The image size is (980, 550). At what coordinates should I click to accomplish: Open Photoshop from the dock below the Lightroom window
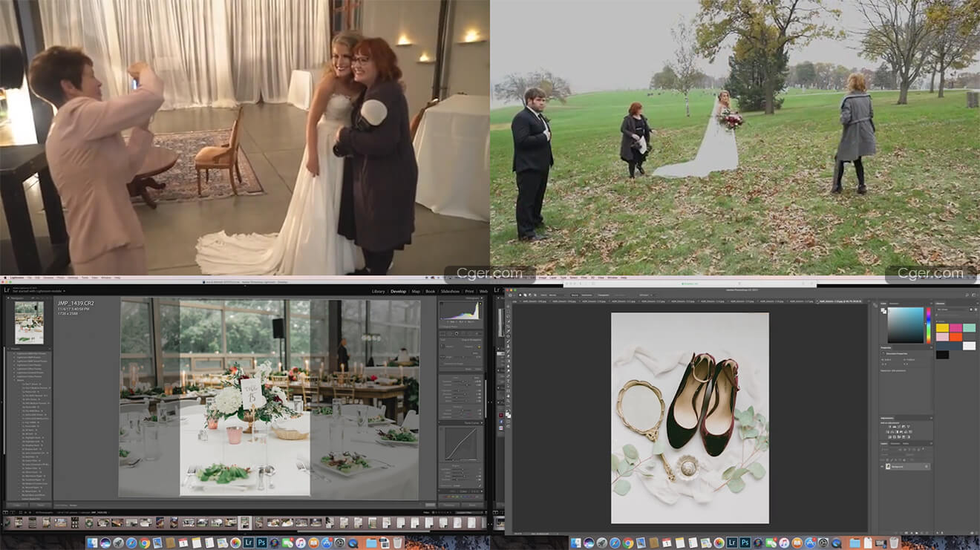261,543
